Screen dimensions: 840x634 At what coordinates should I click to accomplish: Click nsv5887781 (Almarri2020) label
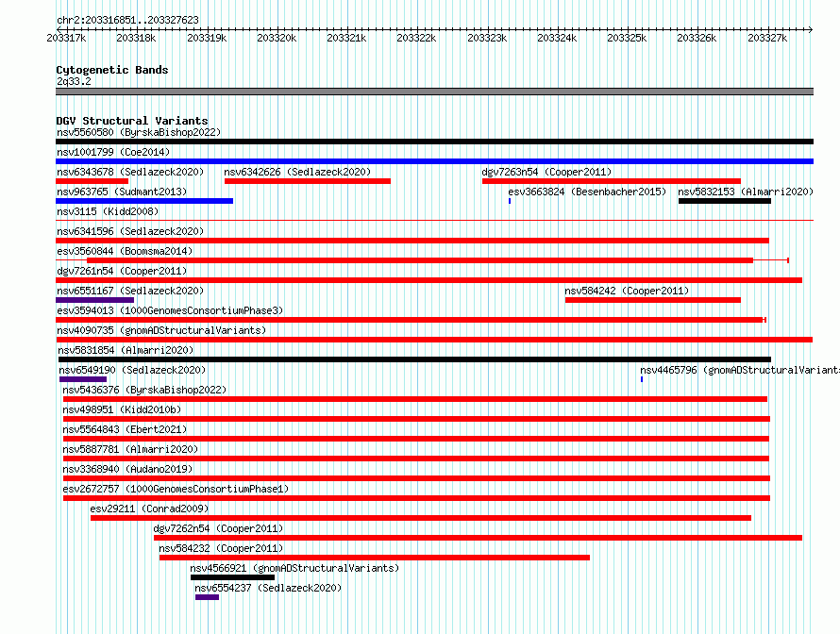130,449
